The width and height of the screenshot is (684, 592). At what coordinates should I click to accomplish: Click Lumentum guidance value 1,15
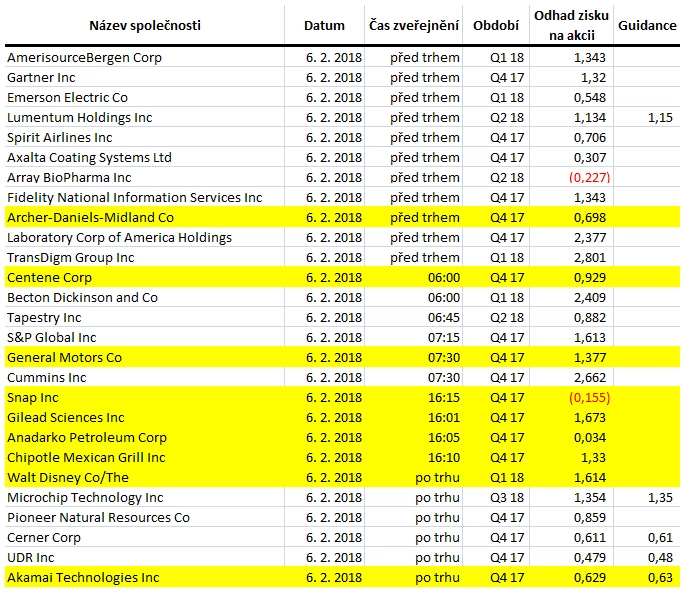pos(660,118)
